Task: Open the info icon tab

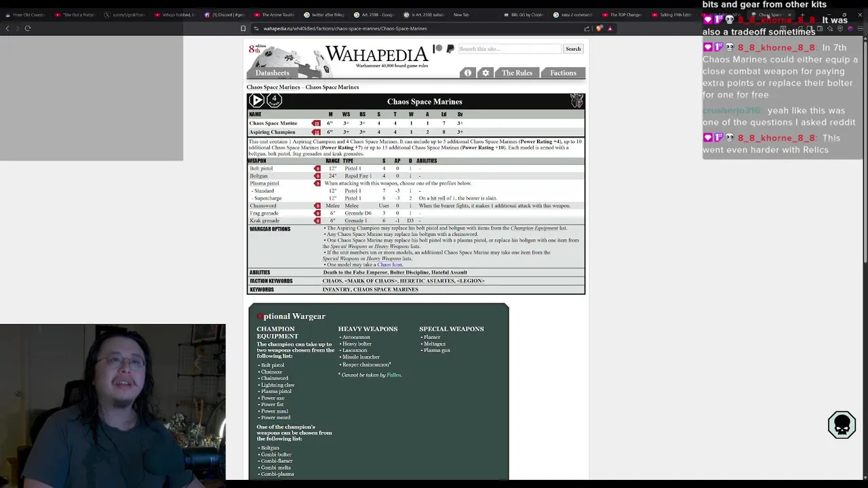Action: (467, 73)
